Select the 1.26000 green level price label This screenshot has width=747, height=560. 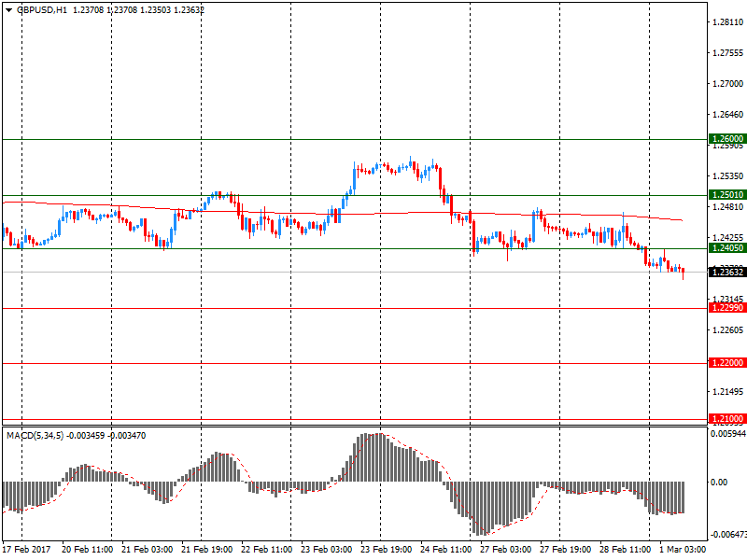tap(726, 139)
